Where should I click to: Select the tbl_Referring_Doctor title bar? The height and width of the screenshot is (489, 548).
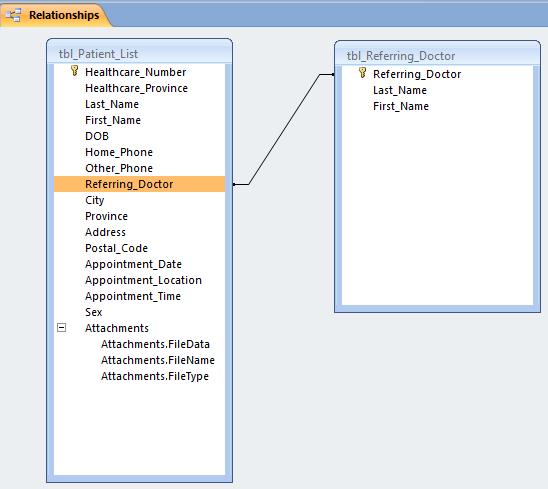(x=437, y=56)
